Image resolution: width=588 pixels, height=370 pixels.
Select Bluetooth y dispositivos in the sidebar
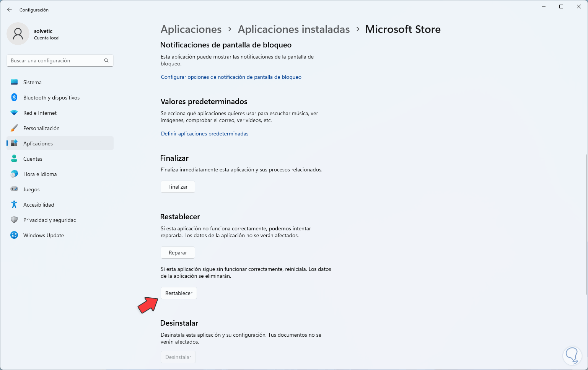point(51,98)
